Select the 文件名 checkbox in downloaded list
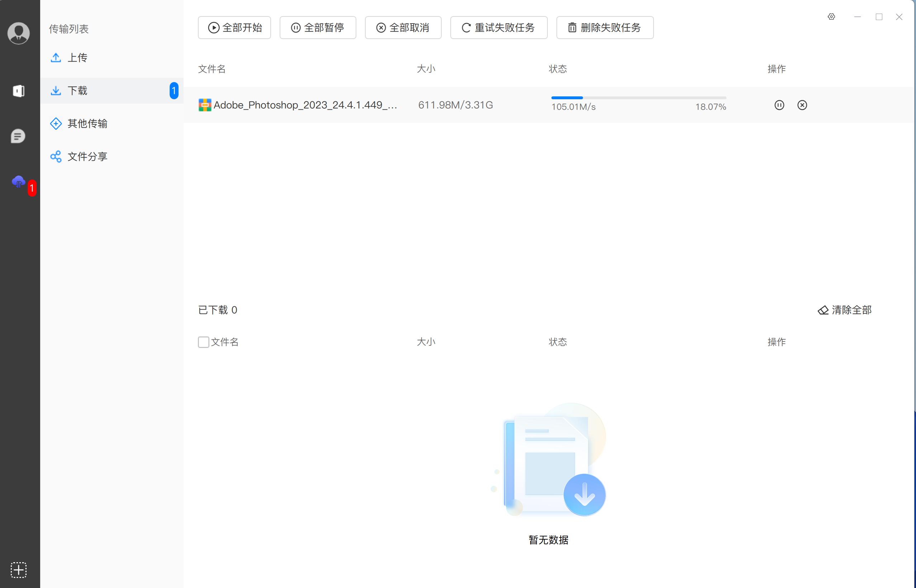This screenshot has height=588, width=916. pos(203,342)
